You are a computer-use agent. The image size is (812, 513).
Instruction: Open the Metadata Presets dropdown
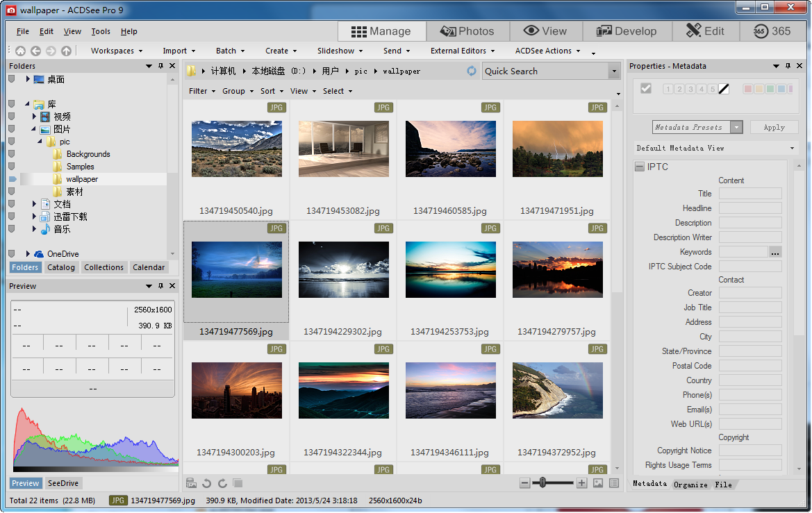(736, 127)
